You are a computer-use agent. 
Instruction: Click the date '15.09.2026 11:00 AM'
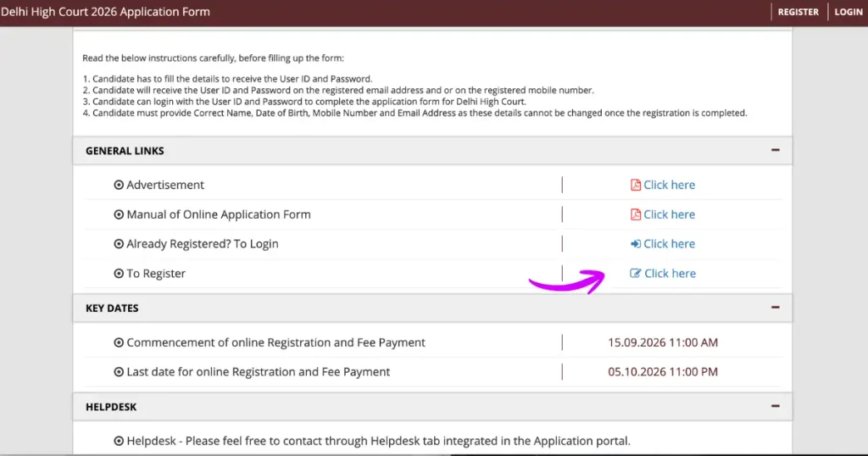[x=663, y=342]
